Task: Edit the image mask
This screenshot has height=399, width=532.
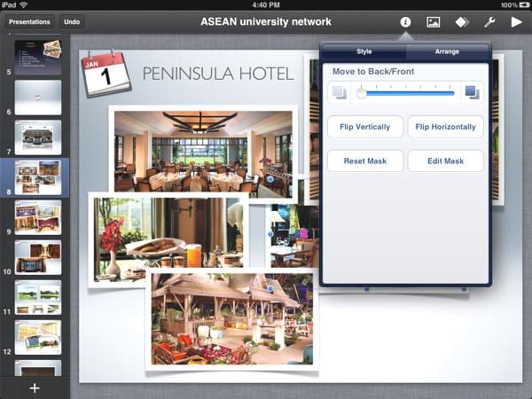Action: (445, 160)
